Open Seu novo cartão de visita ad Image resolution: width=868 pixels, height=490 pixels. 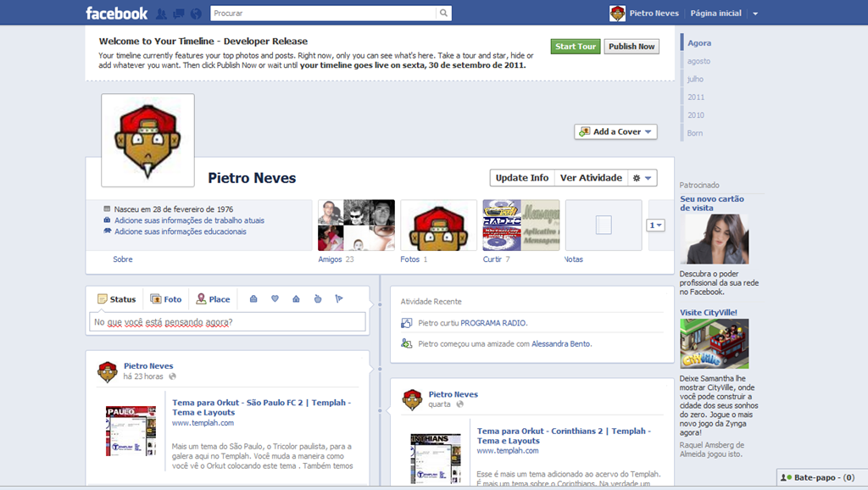[x=712, y=203]
